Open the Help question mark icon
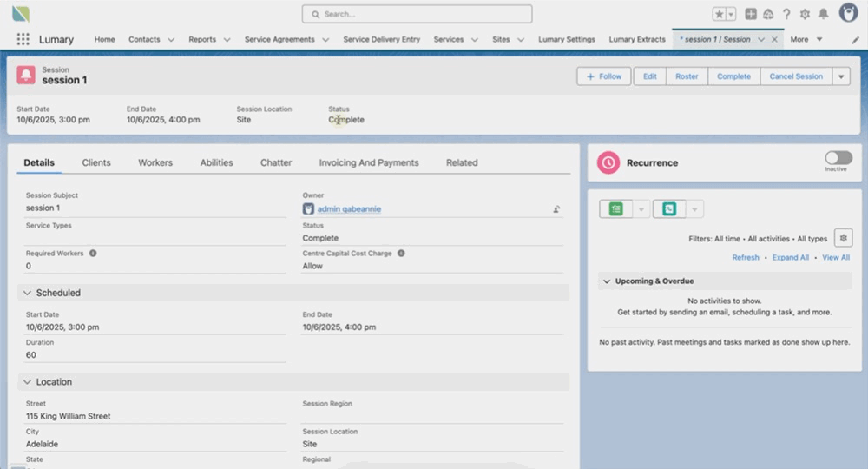The image size is (868, 469). (x=786, y=15)
